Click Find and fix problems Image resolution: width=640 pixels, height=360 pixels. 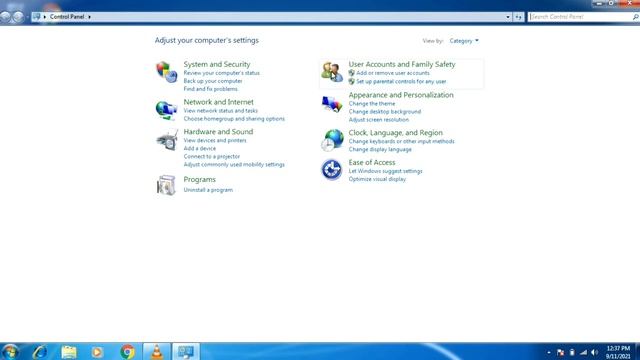tap(210, 89)
